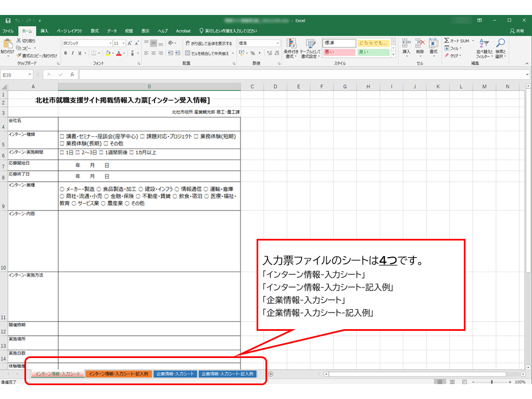532x399 pixels.
Task: Apply the 悪い cell style
Action: pyautogui.click(x=339, y=52)
